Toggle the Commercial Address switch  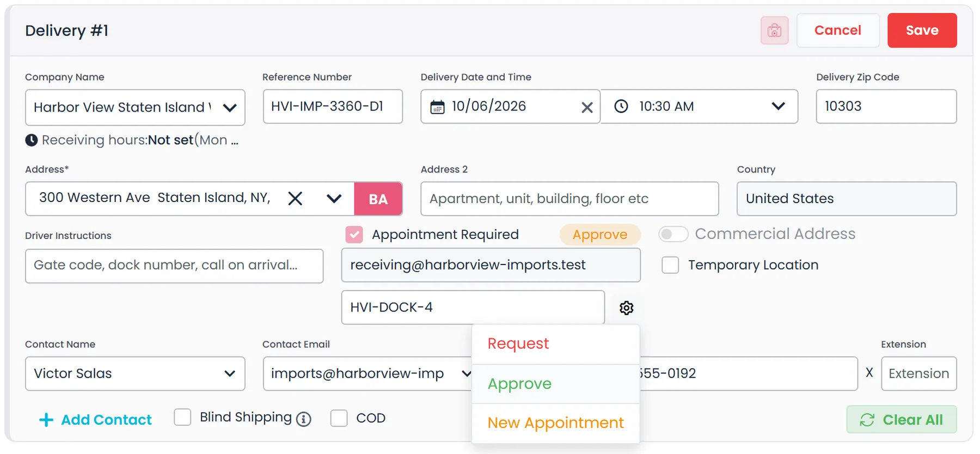coord(673,234)
